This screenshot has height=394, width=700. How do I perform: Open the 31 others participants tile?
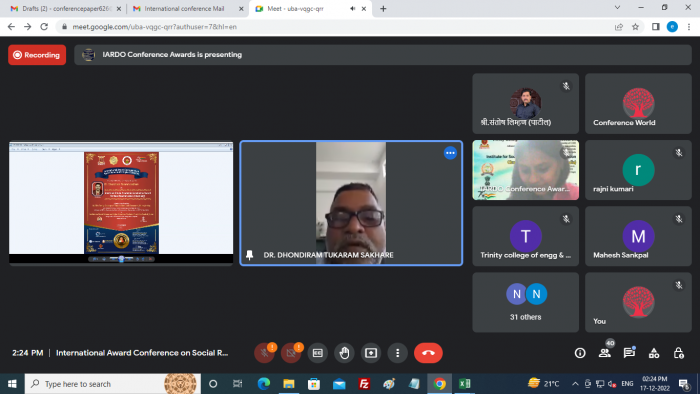coord(525,303)
